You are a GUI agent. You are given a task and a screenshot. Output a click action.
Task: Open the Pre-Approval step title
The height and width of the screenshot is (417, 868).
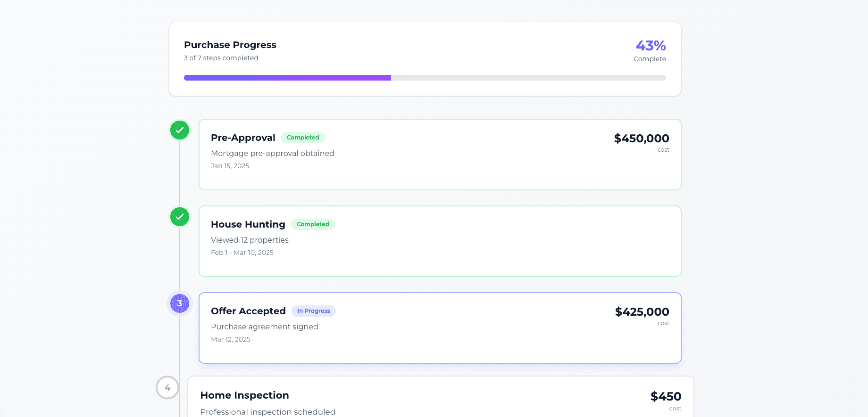click(243, 138)
